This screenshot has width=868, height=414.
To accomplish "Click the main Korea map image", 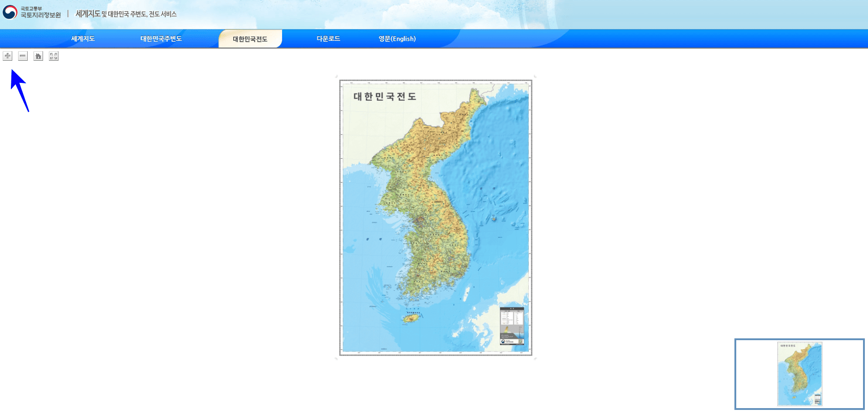I will pos(436,218).
